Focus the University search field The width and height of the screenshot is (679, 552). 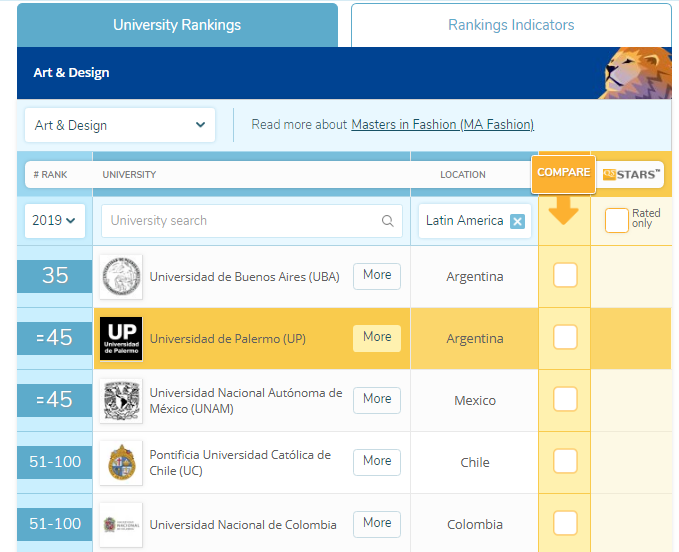pos(252,221)
